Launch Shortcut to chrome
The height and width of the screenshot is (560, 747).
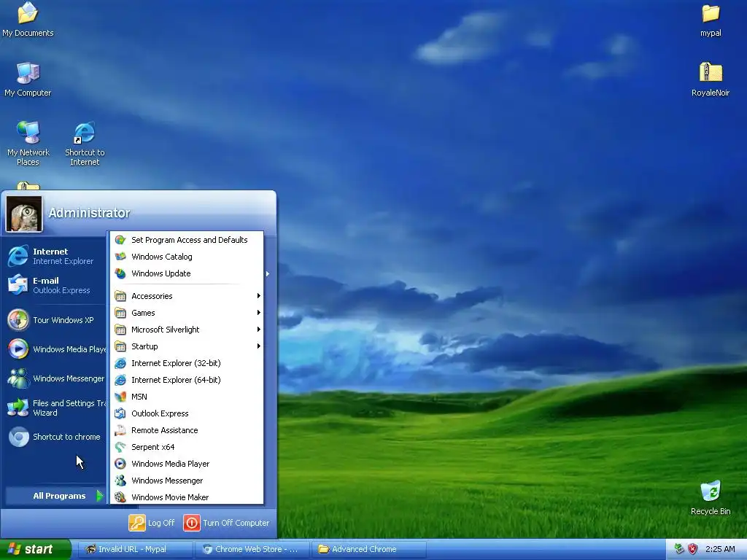(55, 437)
